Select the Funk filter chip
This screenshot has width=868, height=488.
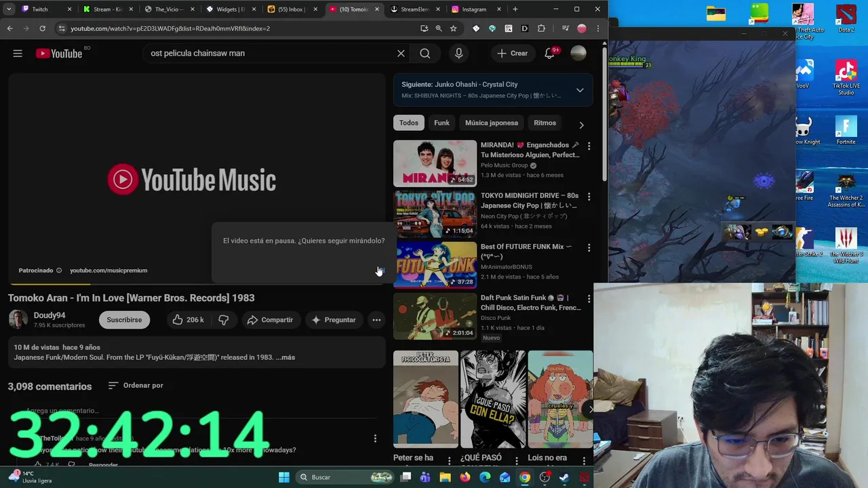[441, 123]
